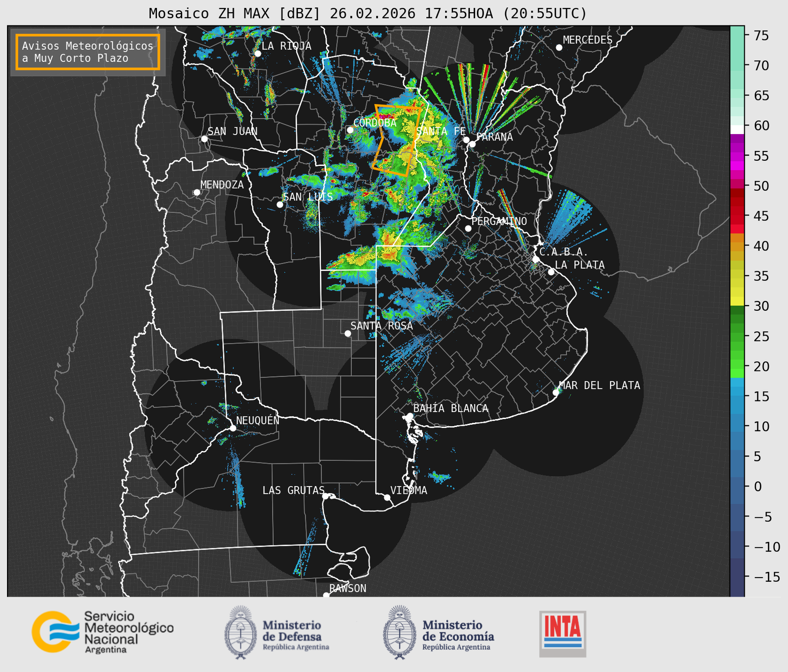Click the Servicio Meteorológico Nacional logo
The image size is (788, 672).
click(x=102, y=632)
